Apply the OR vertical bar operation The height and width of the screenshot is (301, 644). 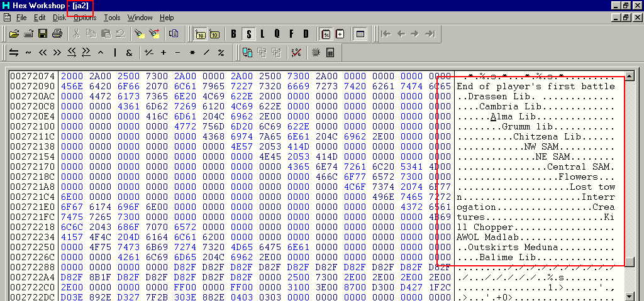(x=115, y=53)
